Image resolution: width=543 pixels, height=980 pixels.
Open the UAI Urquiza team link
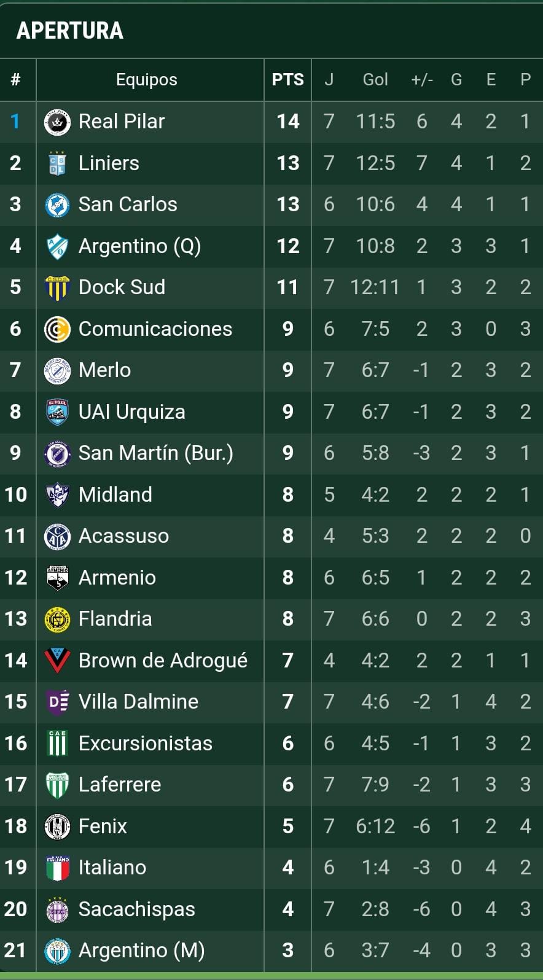coord(131,412)
